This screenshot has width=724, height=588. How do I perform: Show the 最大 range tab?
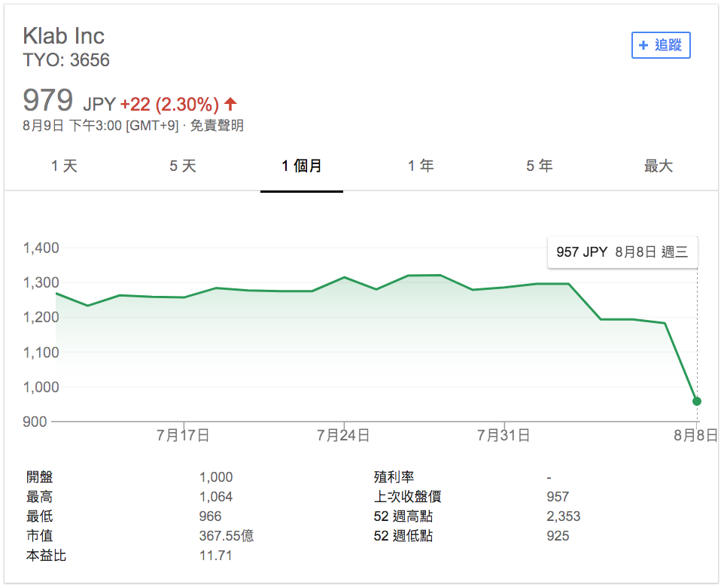[x=659, y=166]
